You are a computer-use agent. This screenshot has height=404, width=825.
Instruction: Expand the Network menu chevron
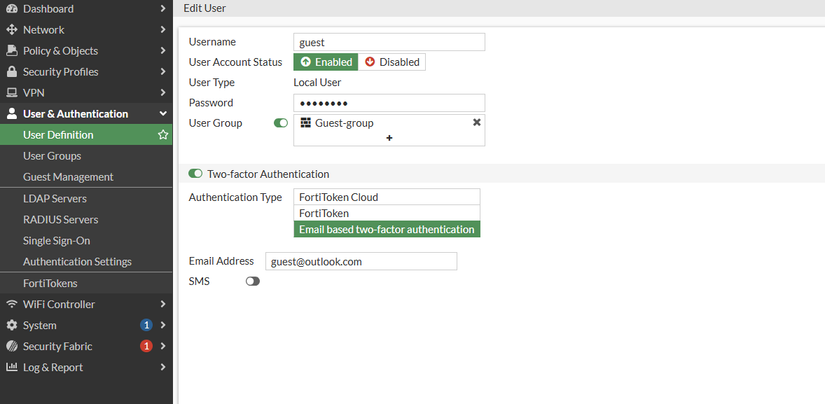(163, 30)
